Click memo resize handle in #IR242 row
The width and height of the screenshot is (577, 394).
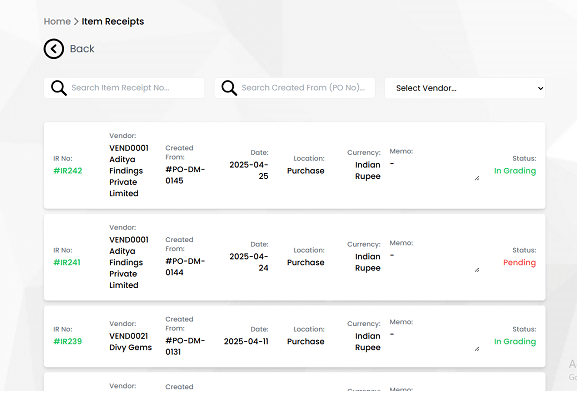pyautogui.click(x=477, y=178)
